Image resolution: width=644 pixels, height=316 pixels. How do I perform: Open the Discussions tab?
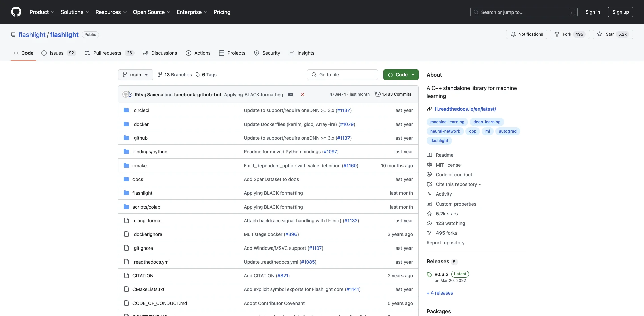pos(160,53)
